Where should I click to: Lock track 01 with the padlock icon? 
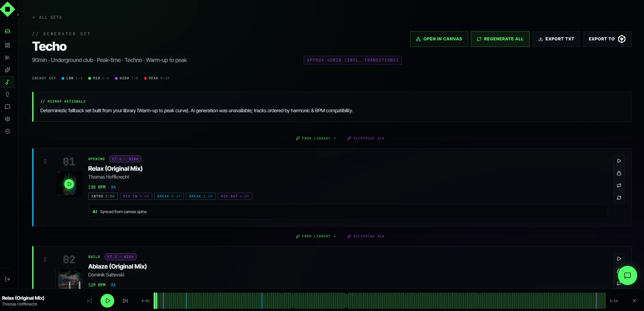(619, 173)
